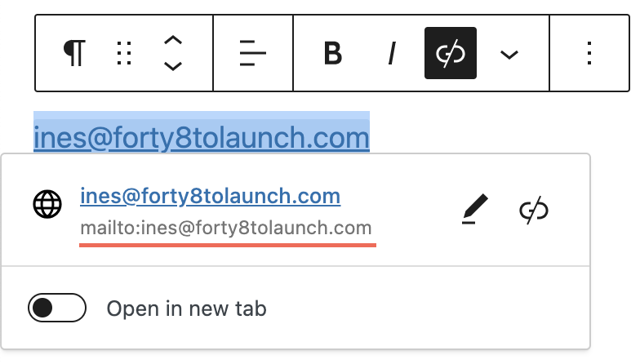Click the "Open in new tab" label
This screenshot has width=640, height=364.
coord(187,309)
